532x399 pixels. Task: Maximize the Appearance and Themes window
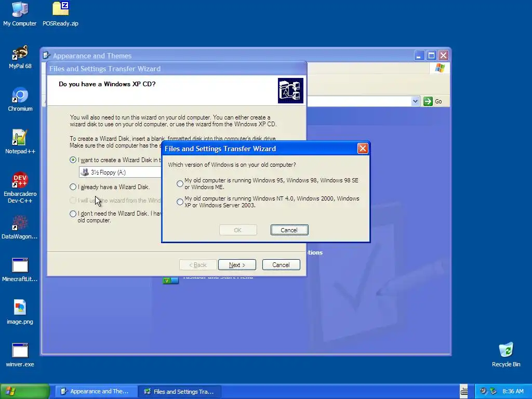431,55
